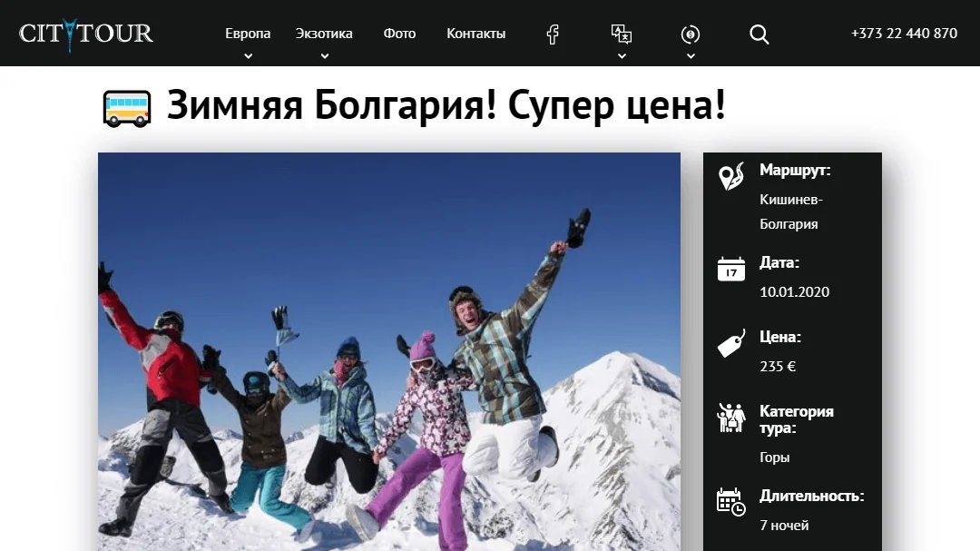The image size is (980, 551).
Task: Open the currency selector icon
Action: point(690,34)
